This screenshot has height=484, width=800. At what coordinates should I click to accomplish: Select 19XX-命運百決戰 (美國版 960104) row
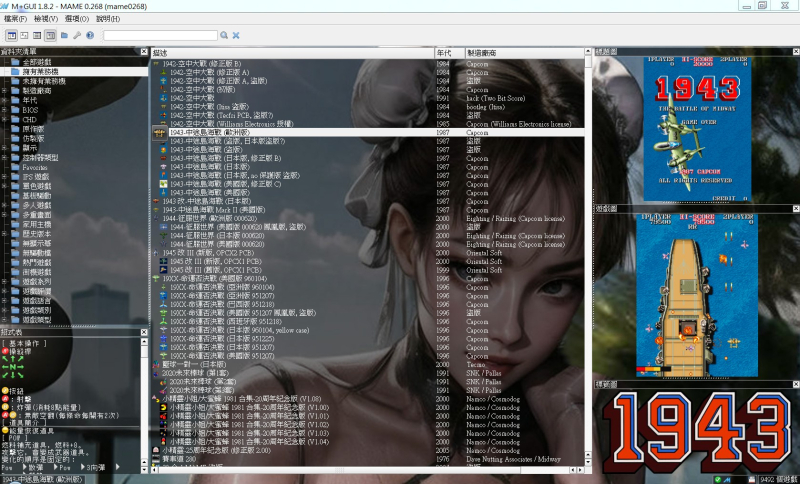pyautogui.click(x=368, y=279)
